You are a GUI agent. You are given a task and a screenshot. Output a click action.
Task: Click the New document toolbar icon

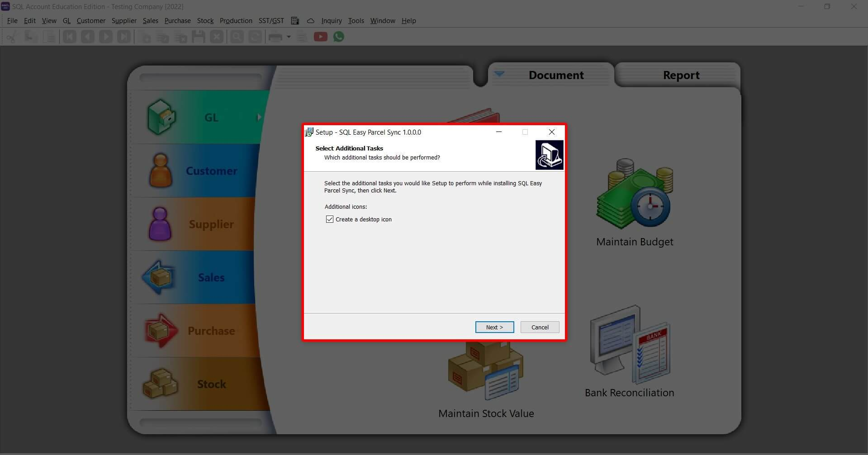[x=145, y=37]
